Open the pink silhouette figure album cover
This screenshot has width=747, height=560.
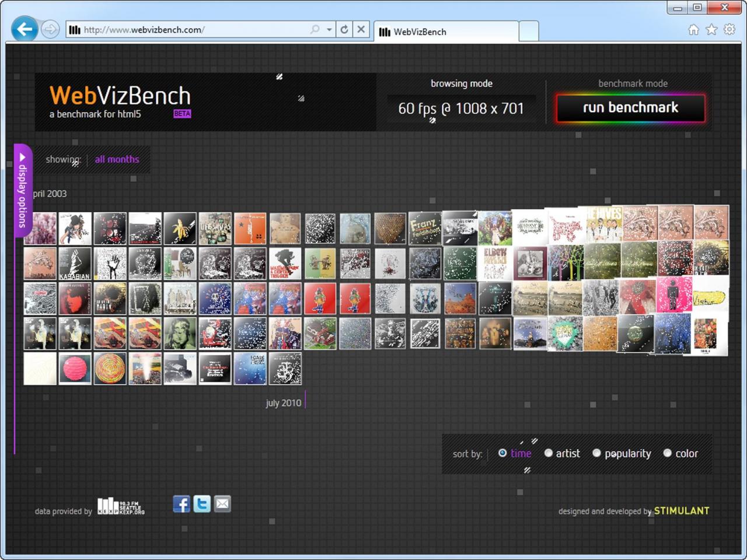pyautogui.click(x=674, y=295)
